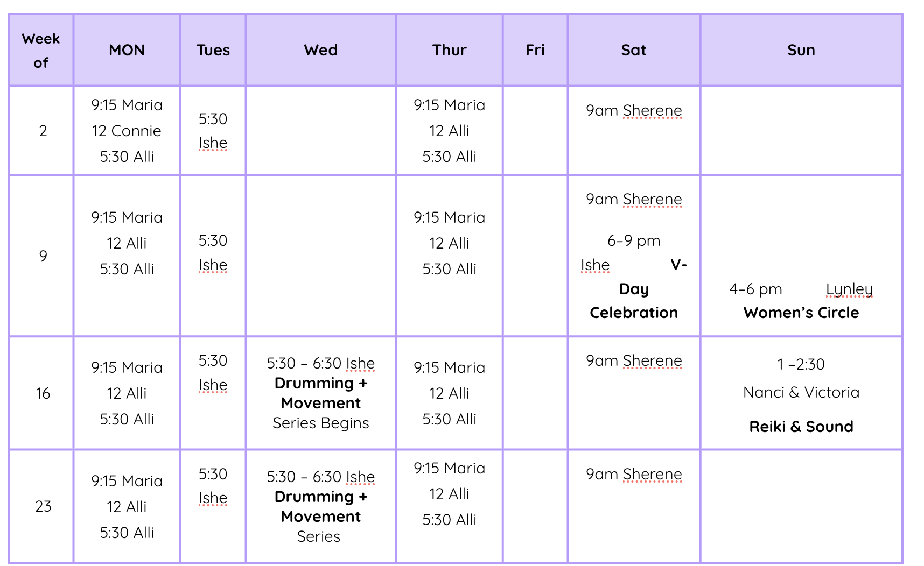This screenshot has height=566, width=924.
Task: Click the MON column header
Action: [127, 50]
